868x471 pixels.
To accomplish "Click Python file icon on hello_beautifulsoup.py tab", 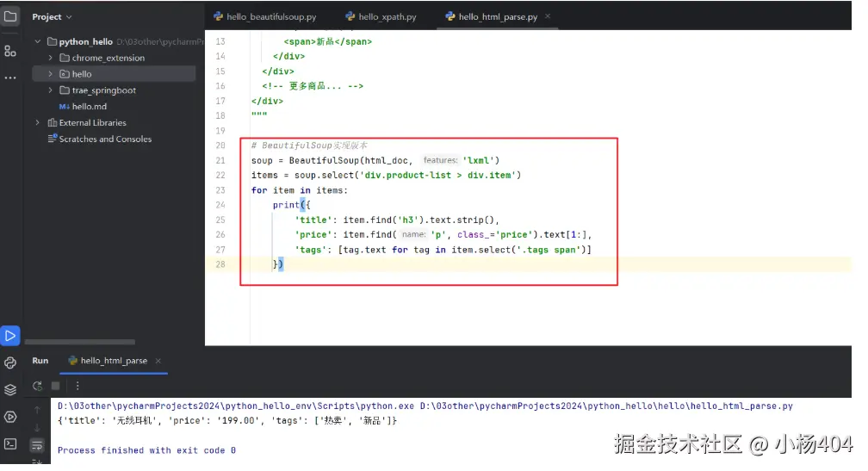I will tap(218, 16).
